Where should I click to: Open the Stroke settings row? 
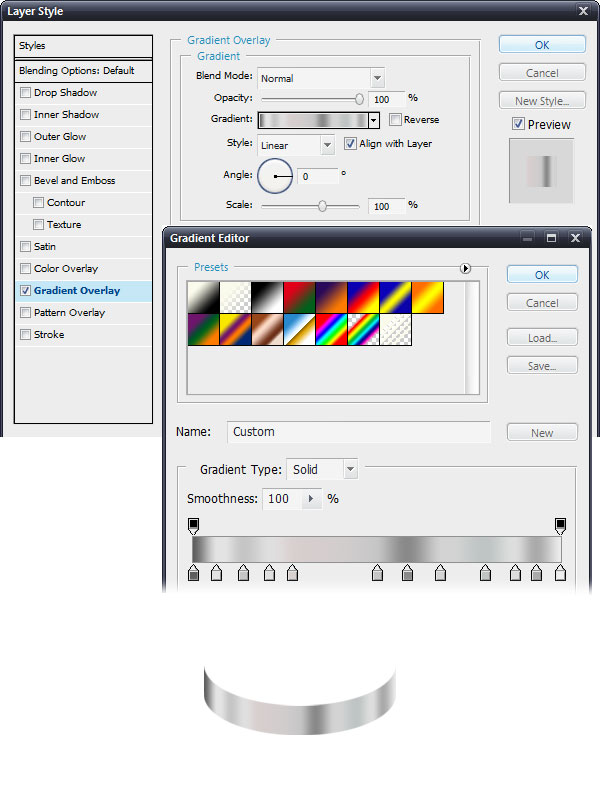click(83, 335)
